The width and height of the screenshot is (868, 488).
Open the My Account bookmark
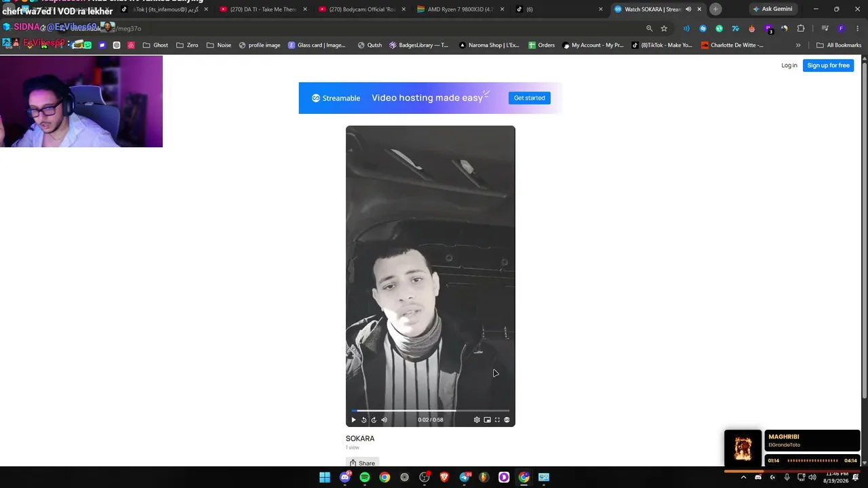point(593,45)
